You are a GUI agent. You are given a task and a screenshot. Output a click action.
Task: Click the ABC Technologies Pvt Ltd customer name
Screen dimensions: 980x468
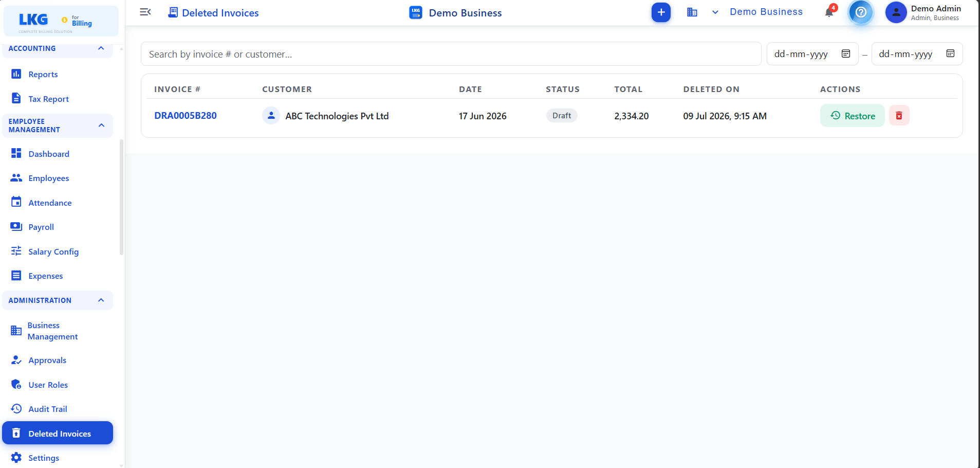pos(337,116)
